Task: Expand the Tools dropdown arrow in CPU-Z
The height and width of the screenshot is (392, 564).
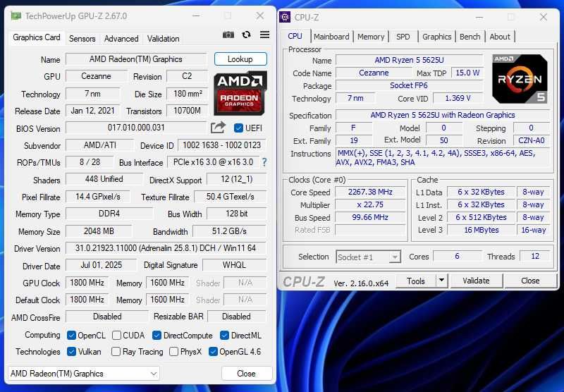Action: click(442, 281)
